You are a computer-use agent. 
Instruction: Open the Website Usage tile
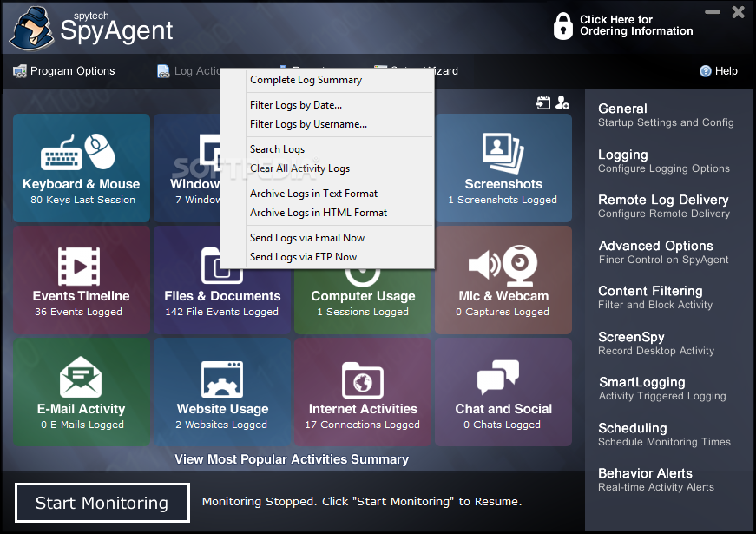coord(222,392)
